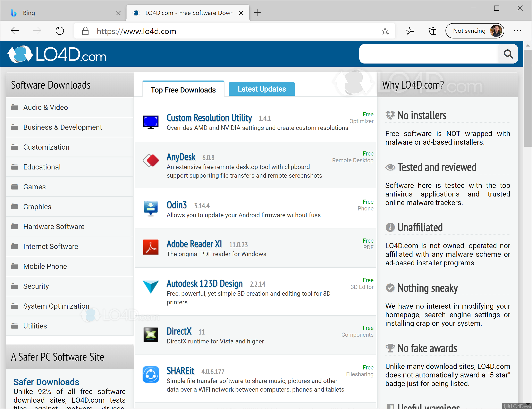Click the Not syncing profile button
Viewport: 532px width, 409px height.
[475, 31]
